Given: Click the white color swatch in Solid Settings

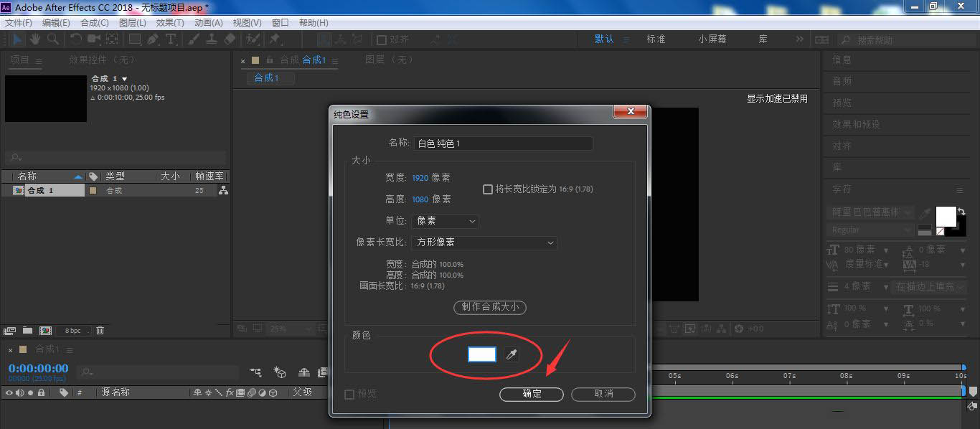Looking at the screenshot, I should click(481, 354).
